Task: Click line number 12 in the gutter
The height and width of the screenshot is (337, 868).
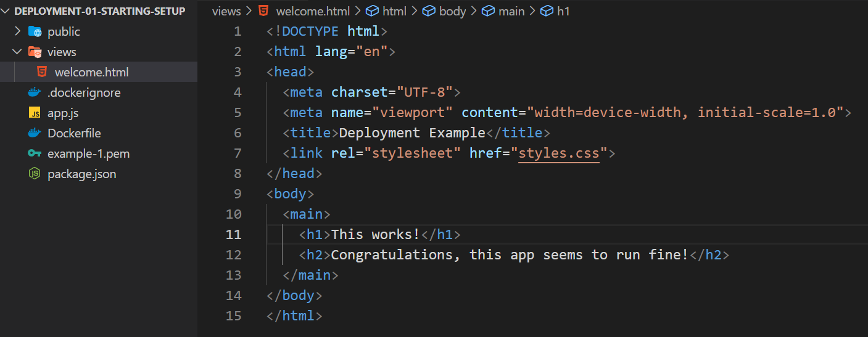Action: (234, 254)
